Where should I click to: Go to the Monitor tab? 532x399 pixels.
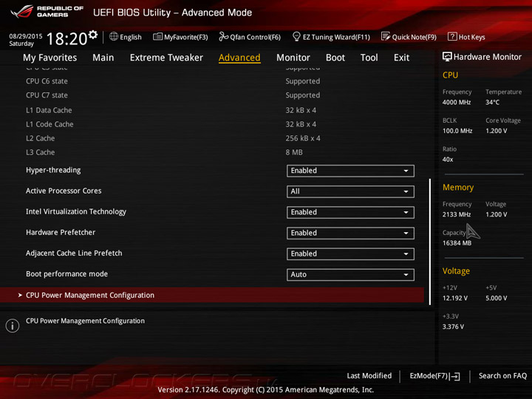coord(293,58)
